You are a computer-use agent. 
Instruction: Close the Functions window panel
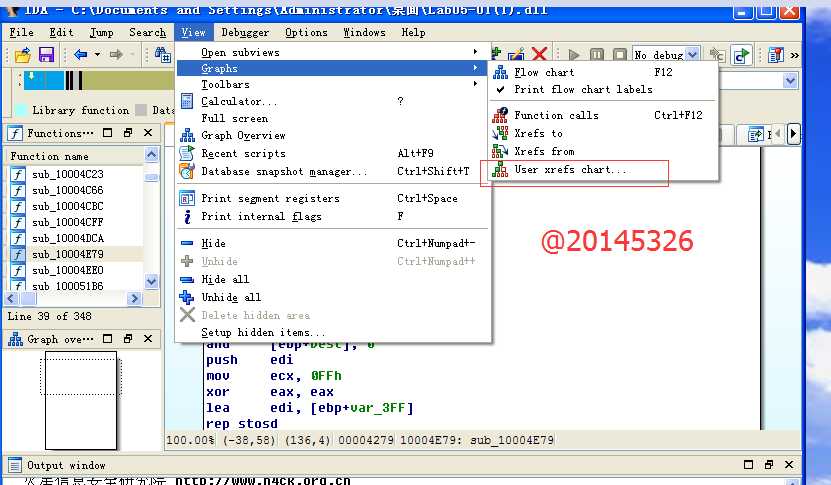point(148,133)
